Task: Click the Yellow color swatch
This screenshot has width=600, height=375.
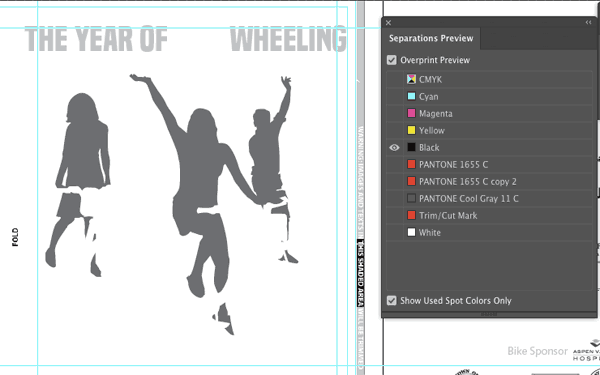Action: pos(411,130)
